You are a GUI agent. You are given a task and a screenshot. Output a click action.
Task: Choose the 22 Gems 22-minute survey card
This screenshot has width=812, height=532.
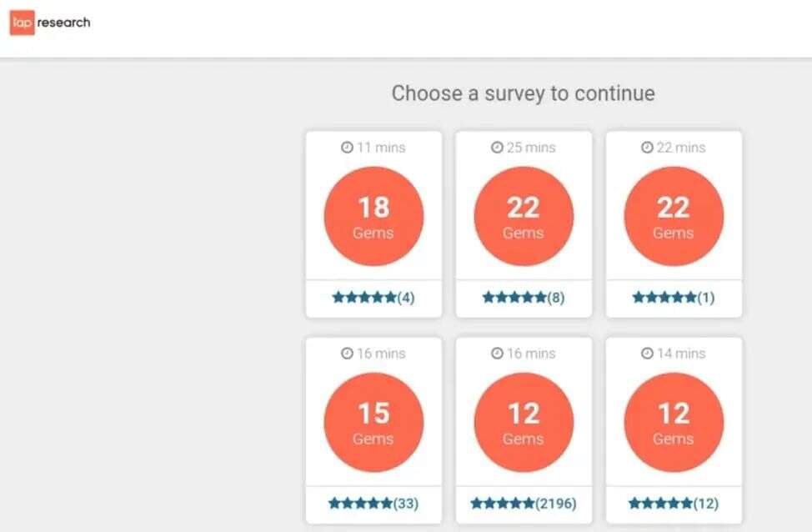click(674, 223)
